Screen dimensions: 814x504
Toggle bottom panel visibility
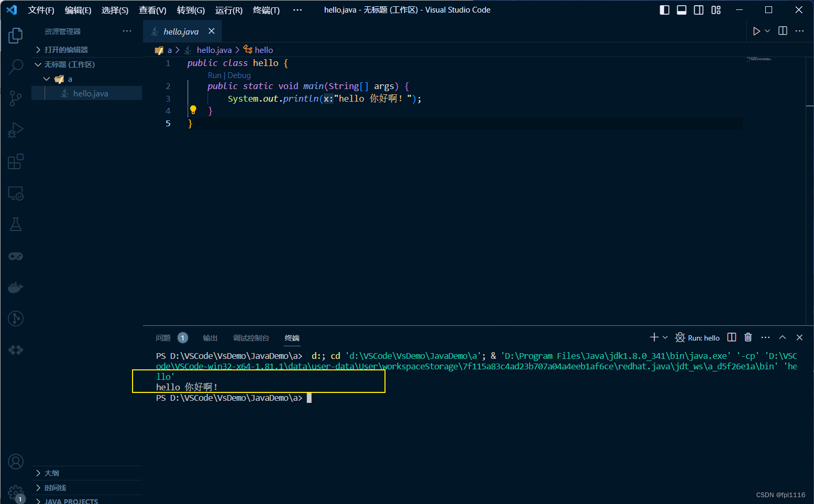tap(681, 10)
